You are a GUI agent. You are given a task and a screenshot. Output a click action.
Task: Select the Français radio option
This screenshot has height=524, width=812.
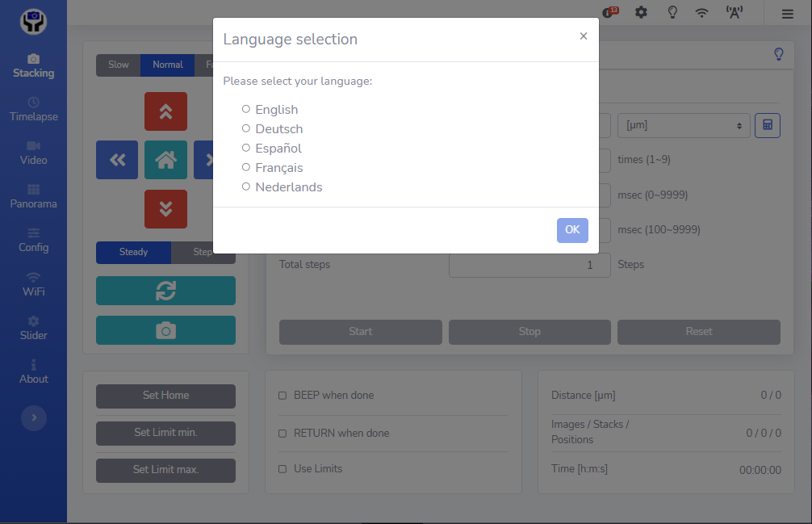coord(246,167)
